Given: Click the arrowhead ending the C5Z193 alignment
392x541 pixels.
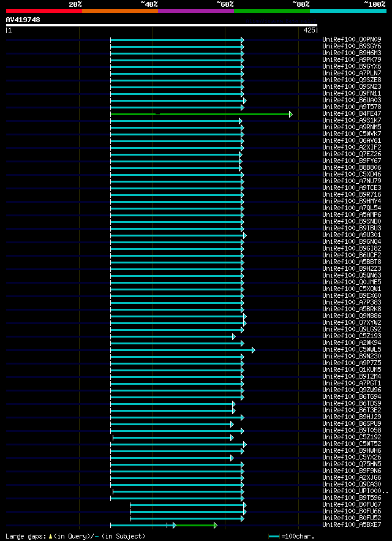Looking at the screenshot, I should coord(233,337).
